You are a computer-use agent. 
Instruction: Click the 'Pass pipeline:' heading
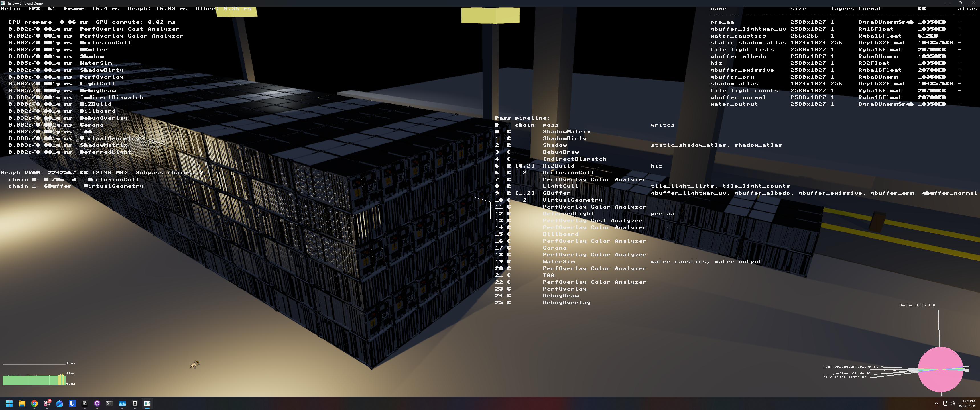tap(522, 118)
